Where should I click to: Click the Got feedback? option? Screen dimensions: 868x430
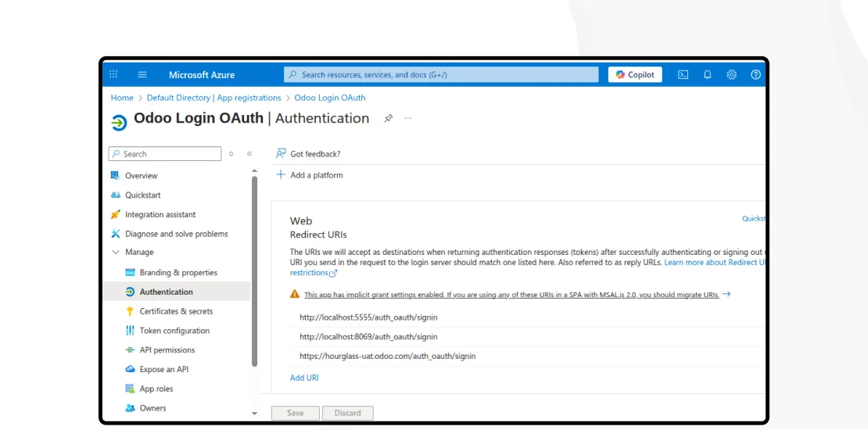314,154
